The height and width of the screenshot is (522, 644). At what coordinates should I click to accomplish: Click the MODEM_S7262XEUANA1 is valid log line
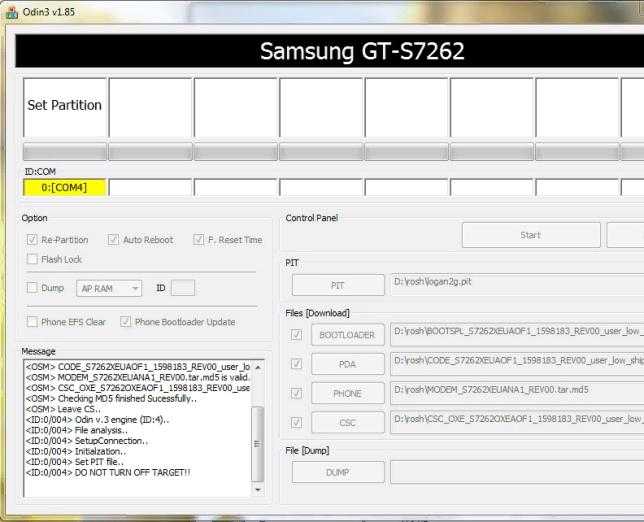click(138, 377)
